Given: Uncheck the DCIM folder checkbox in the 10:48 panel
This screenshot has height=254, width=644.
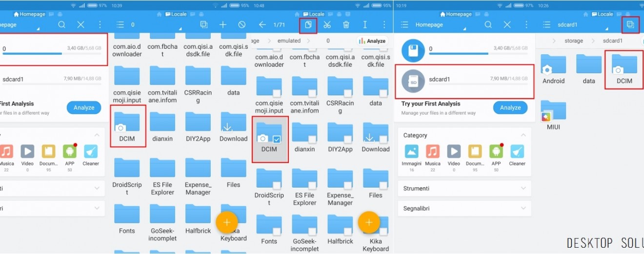Looking at the screenshot, I should coord(277,139).
